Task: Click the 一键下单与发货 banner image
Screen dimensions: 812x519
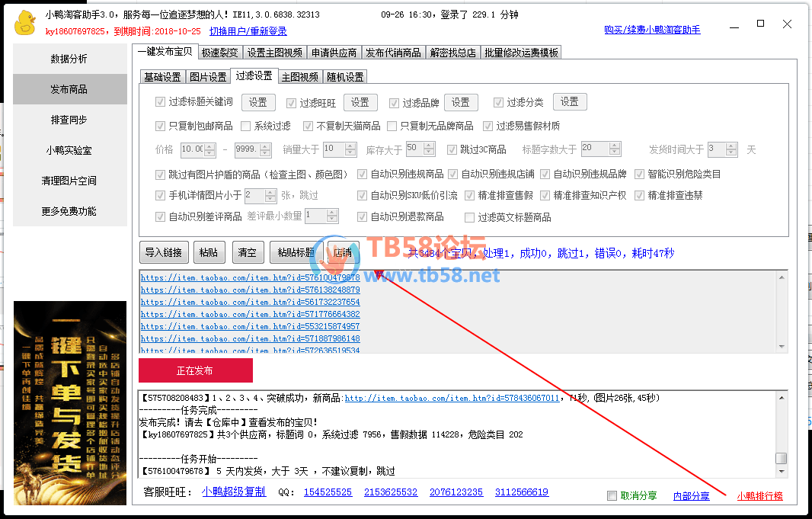Action: (x=70, y=403)
